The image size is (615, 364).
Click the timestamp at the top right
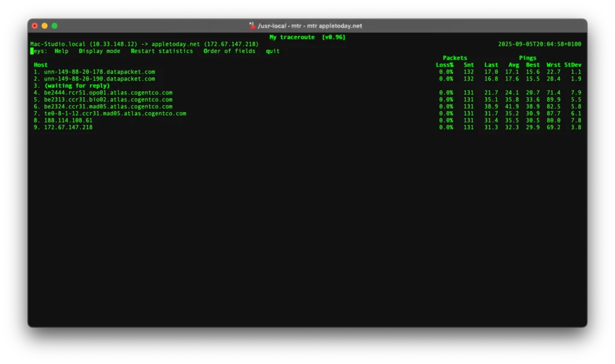[540, 44]
